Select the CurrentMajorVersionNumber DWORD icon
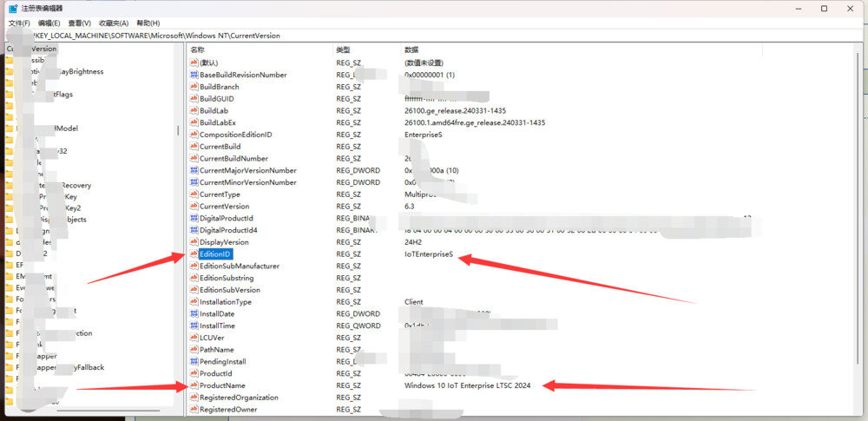The width and height of the screenshot is (868, 421). pos(194,170)
